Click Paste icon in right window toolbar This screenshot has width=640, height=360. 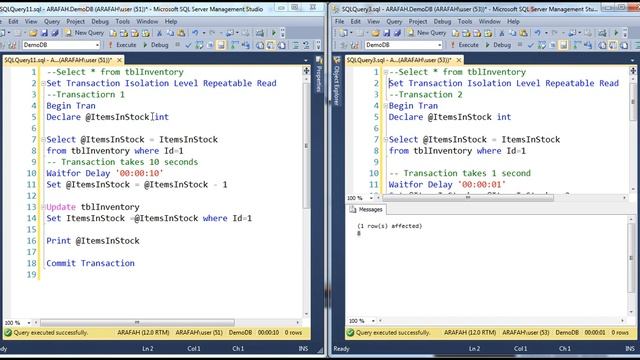524,33
